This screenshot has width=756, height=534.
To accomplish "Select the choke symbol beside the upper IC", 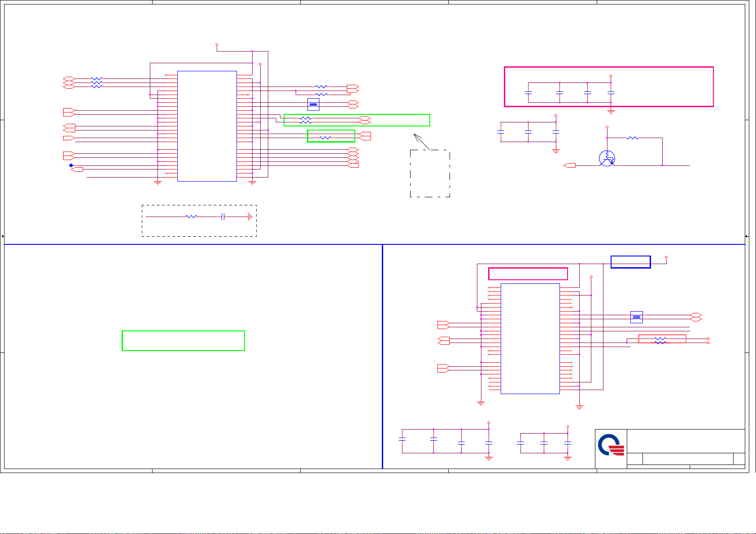I will [313, 104].
